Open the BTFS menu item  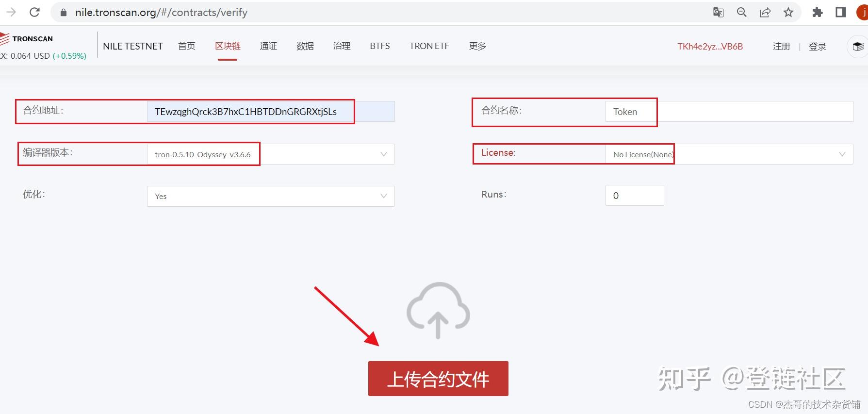point(380,46)
